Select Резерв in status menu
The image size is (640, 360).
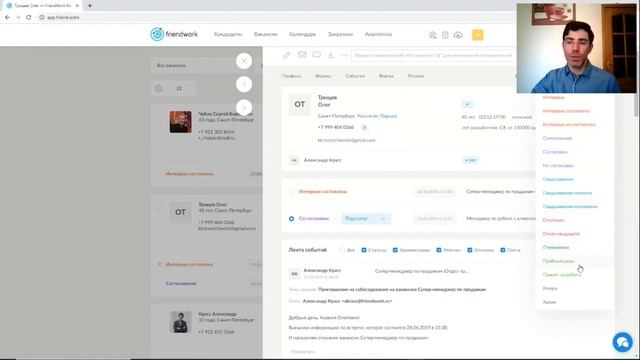coord(550,289)
